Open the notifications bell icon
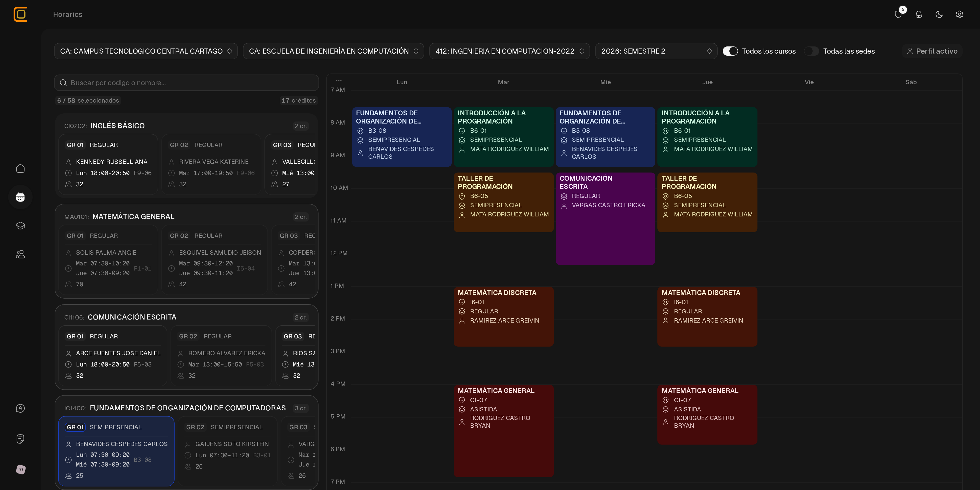 click(x=919, y=15)
